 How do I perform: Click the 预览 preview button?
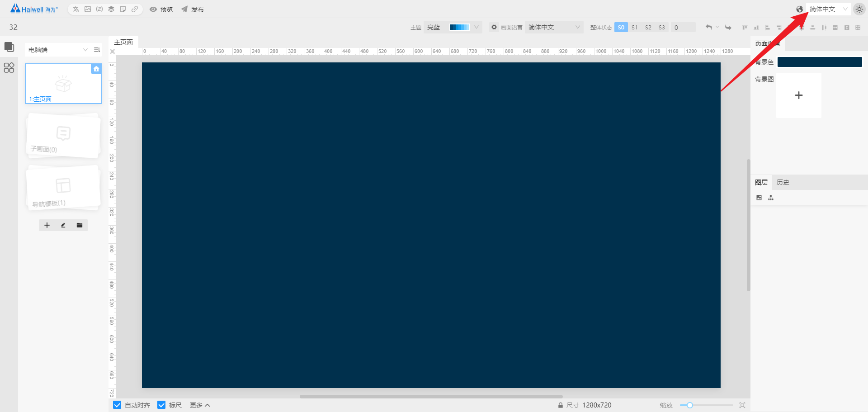[x=161, y=9]
